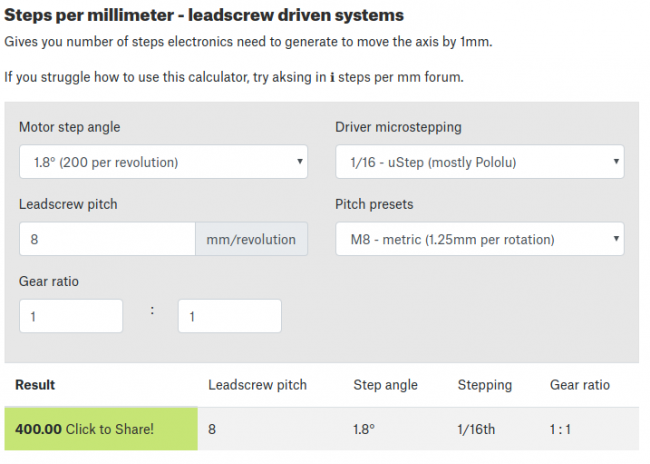This screenshot has height=464, width=650.
Task: Expand the Driver microstepping dropdown
Action: pos(479,161)
